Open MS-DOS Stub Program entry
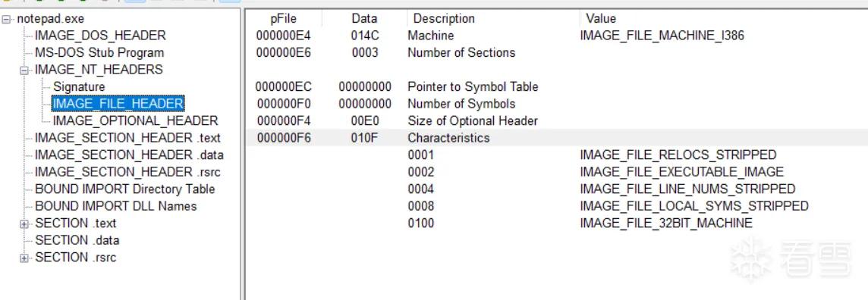The image size is (868, 300). click(99, 53)
